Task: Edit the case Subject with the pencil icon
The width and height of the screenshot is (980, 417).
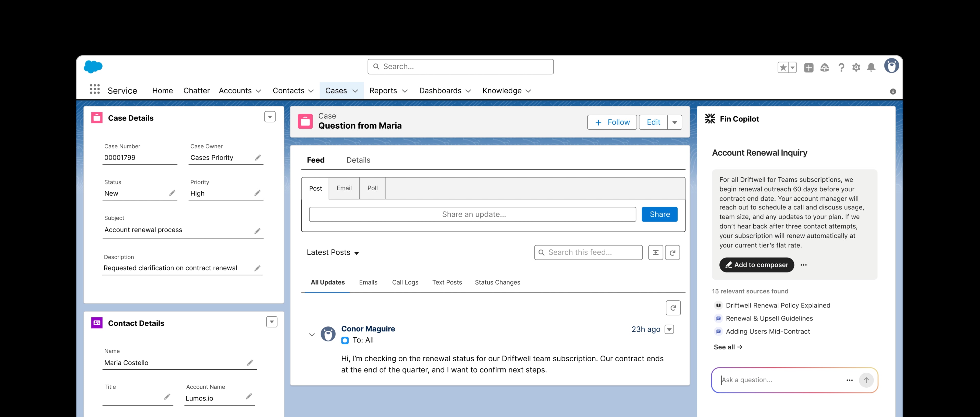Action: click(x=258, y=231)
